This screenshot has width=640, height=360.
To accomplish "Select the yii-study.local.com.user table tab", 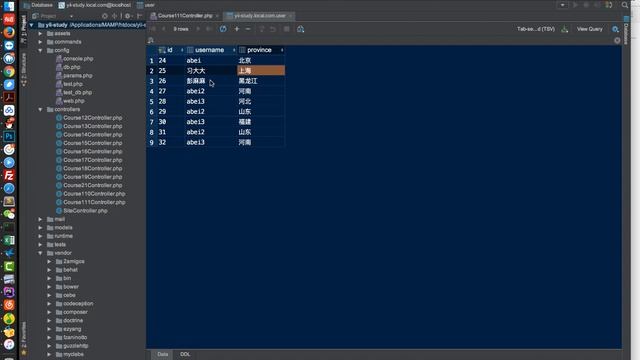I will coord(260,16).
